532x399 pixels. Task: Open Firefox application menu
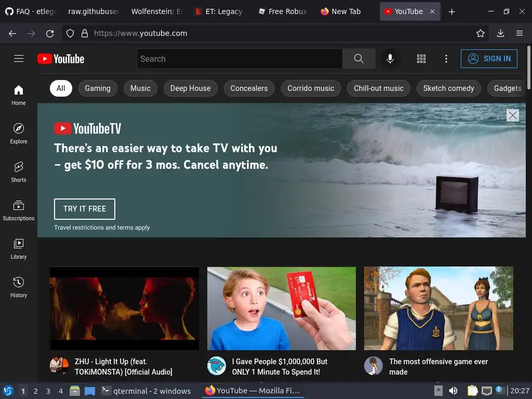point(520,33)
